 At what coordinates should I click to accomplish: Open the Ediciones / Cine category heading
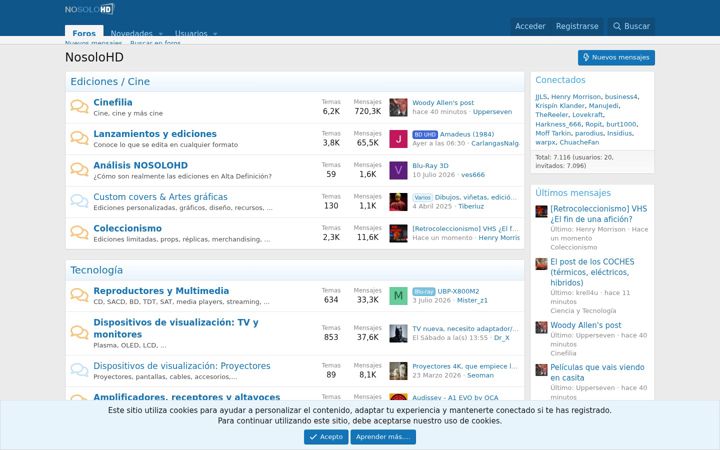pyautogui.click(x=110, y=81)
